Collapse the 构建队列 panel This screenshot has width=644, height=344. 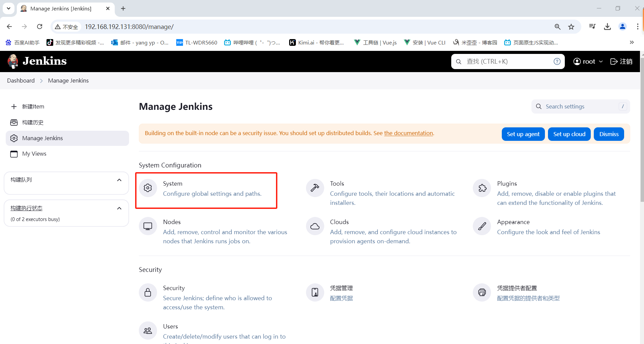(119, 180)
